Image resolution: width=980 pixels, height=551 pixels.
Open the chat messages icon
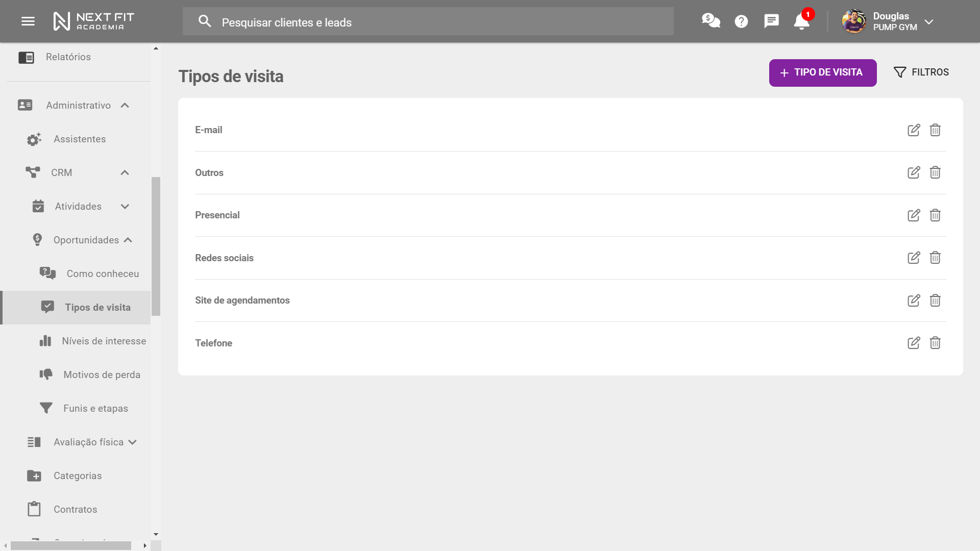click(x=771, y=21)
